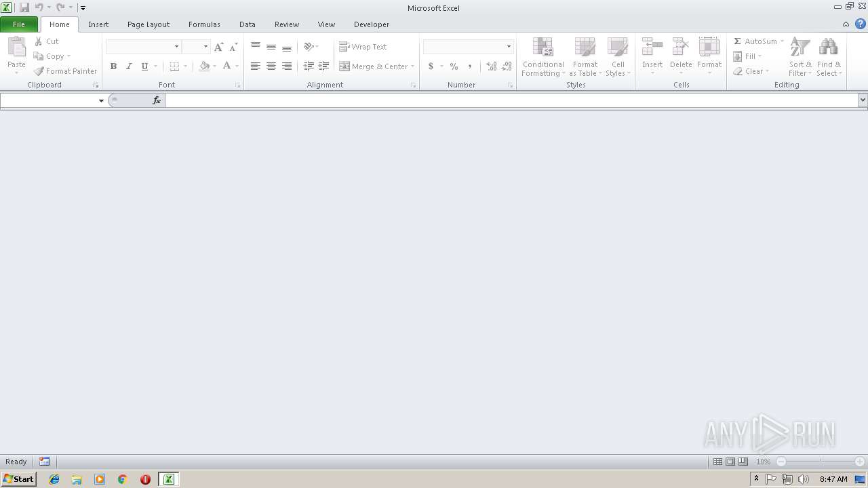The width and height of the screenshot is (868, 488).
Task: Open the green File tab
Action: coord(19,24)
